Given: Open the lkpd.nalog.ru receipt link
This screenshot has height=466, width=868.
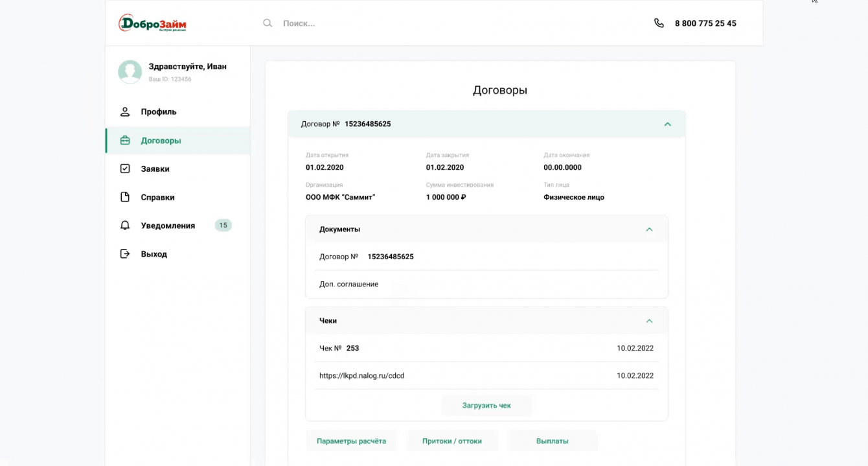Looking at the screenshot, I should (361, 376).
